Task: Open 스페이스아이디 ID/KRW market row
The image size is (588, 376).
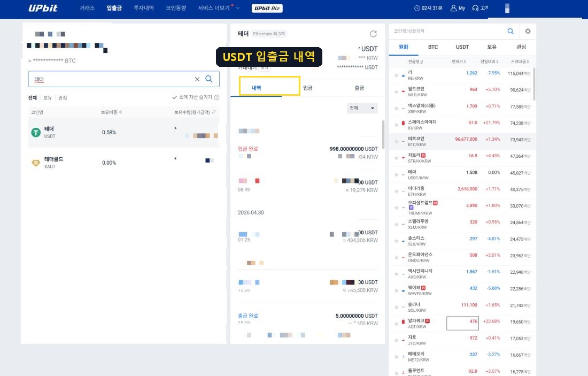Action: tap(462, 125)
